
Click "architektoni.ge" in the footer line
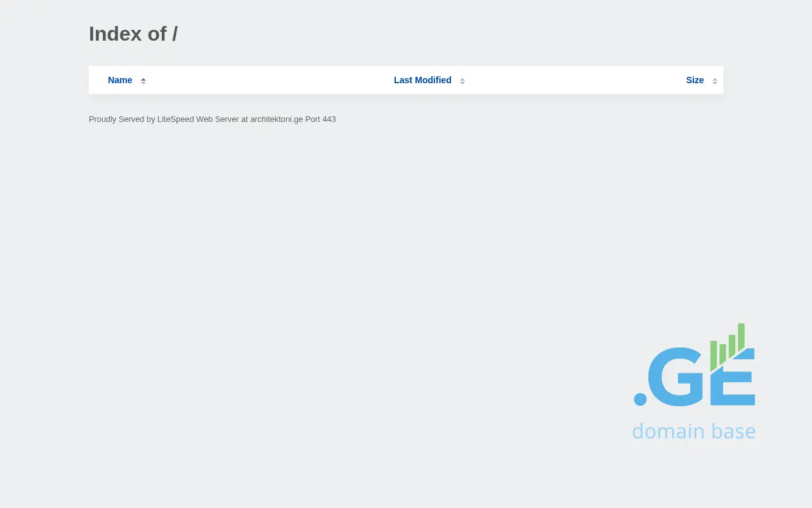276,119
